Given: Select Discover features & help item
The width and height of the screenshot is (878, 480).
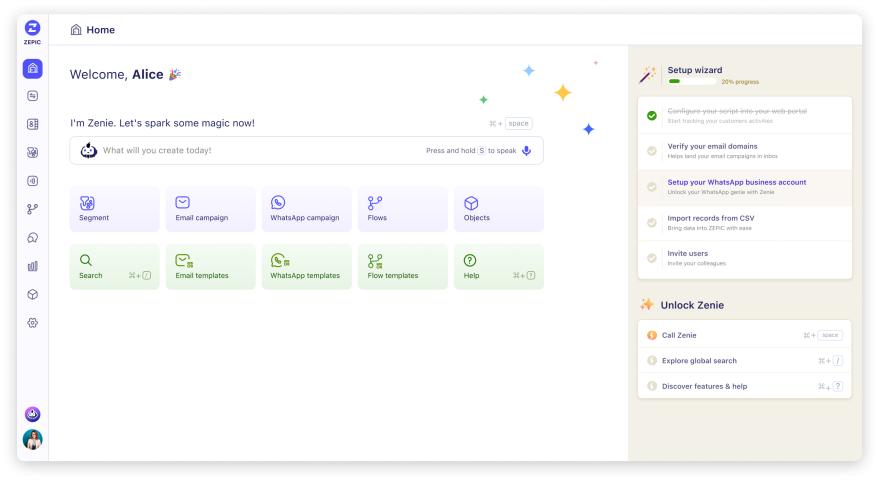Looking at the screenshot, I should (x=704, y=386).
